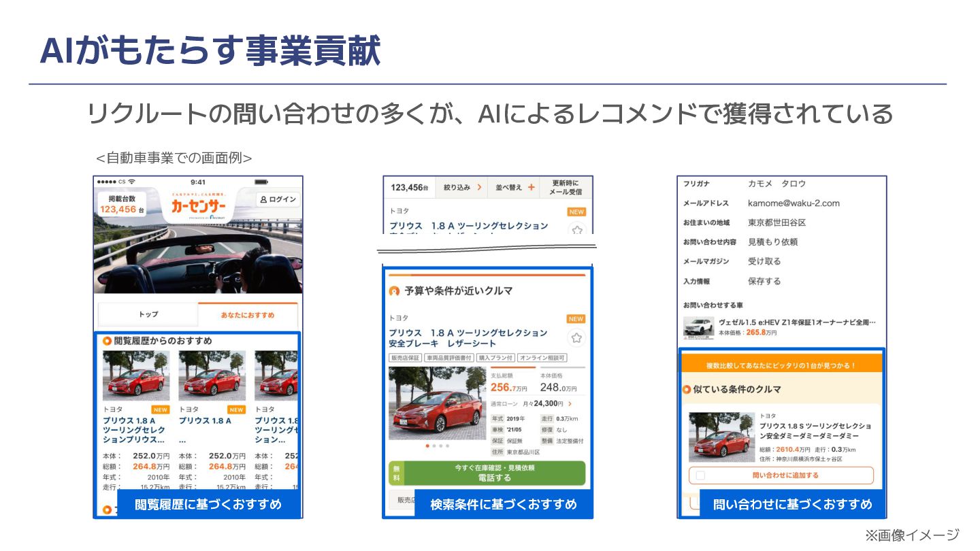Click the 入力情報 value 保存する
Image resolution: width=980 pixels, height=551 pixels.
pyautogui.click(x=764, y=281)
